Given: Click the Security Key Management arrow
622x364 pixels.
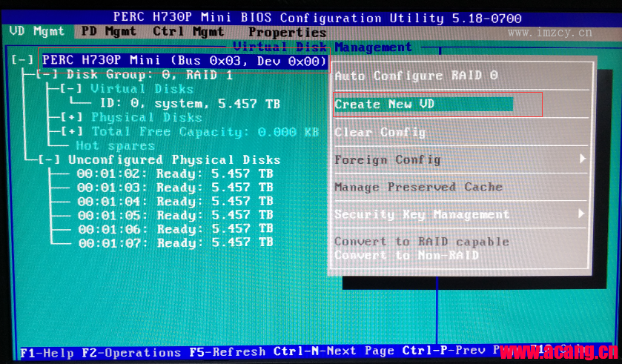Looking at the screenshot, I should (x=581, y=214).
